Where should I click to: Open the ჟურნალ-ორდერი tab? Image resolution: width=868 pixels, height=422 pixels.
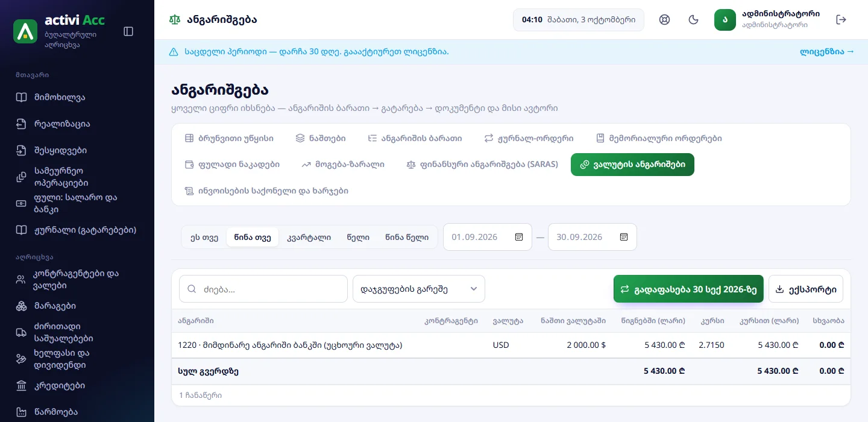(x=529, y=138)
